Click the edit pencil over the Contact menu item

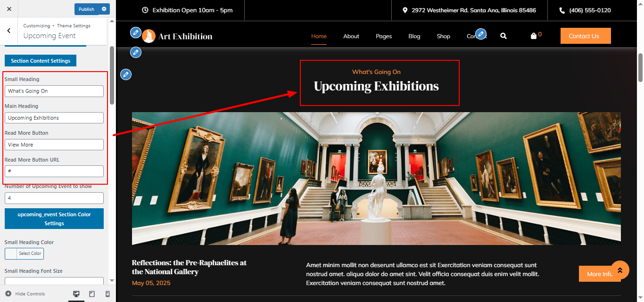point(481,33)
